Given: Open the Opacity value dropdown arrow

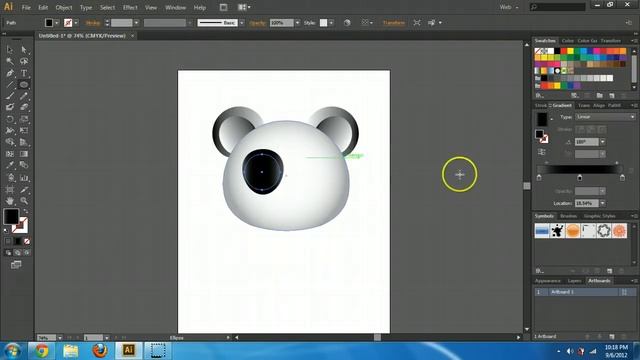Looking at the screenshot, I should click(297, 23).
